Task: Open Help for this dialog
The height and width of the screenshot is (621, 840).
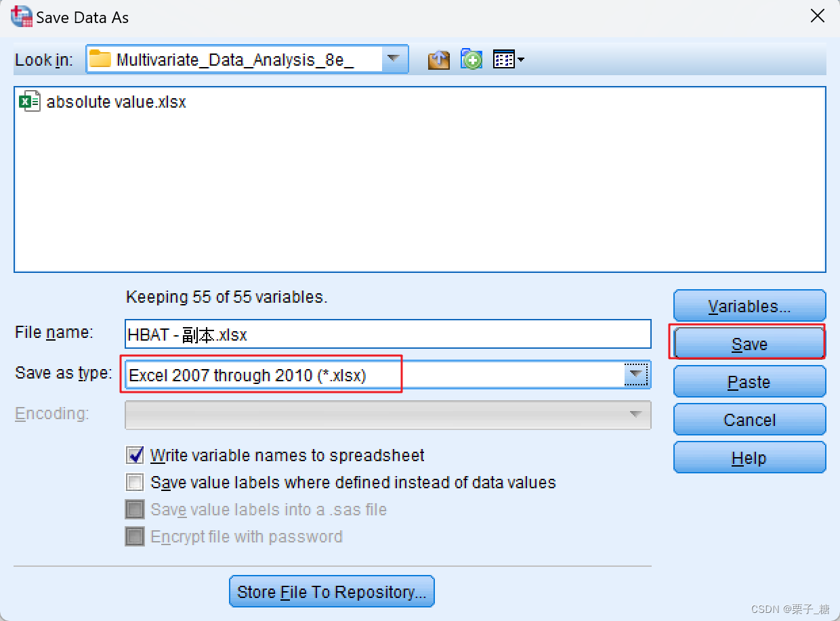Action: [749, 458]
